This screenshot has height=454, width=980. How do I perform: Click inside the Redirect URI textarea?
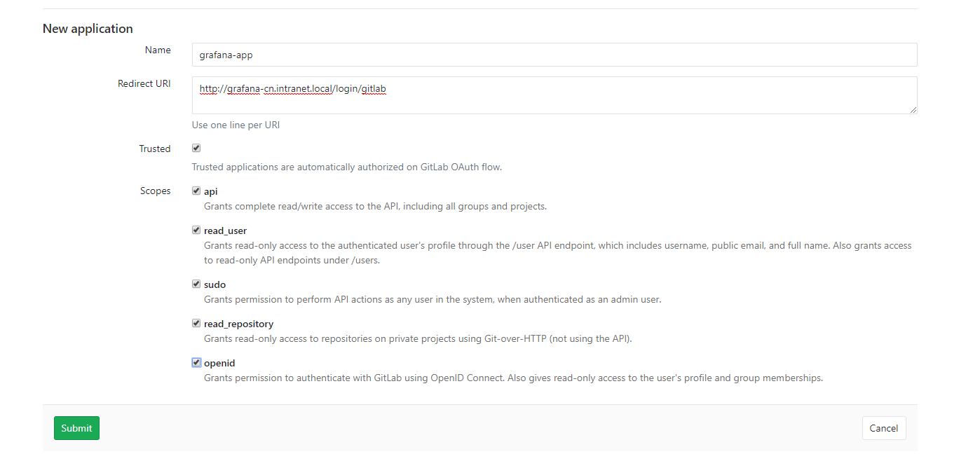coord(554,95)
